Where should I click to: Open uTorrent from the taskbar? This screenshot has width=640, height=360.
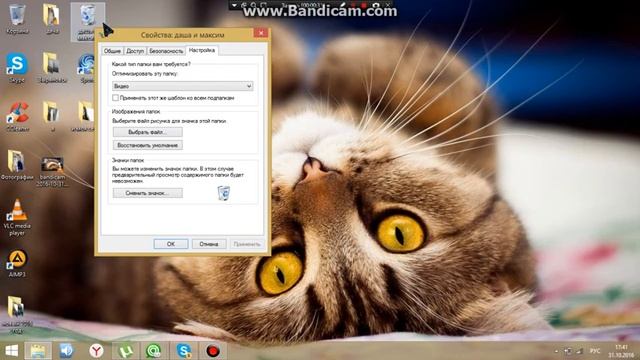[125, 351]
